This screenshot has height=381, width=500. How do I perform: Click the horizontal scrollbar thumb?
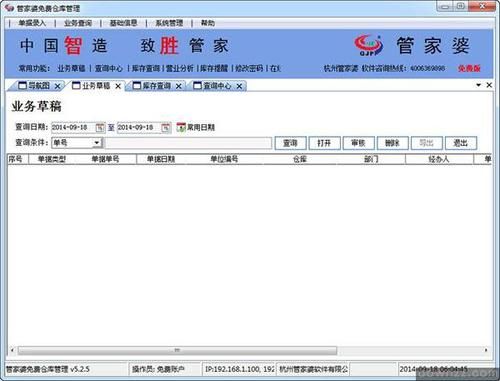point(177,350)
